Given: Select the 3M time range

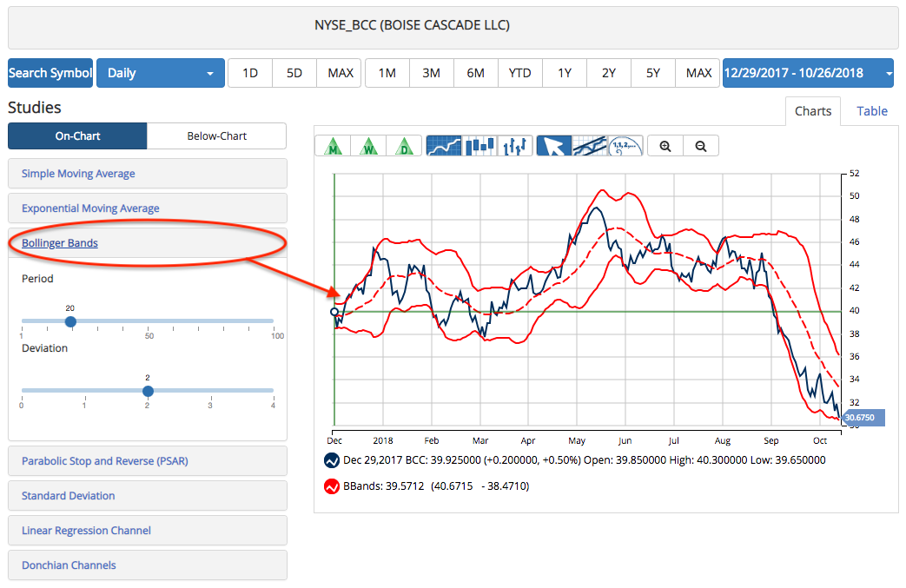Looking at the screenshot, I should pos(432,73).
